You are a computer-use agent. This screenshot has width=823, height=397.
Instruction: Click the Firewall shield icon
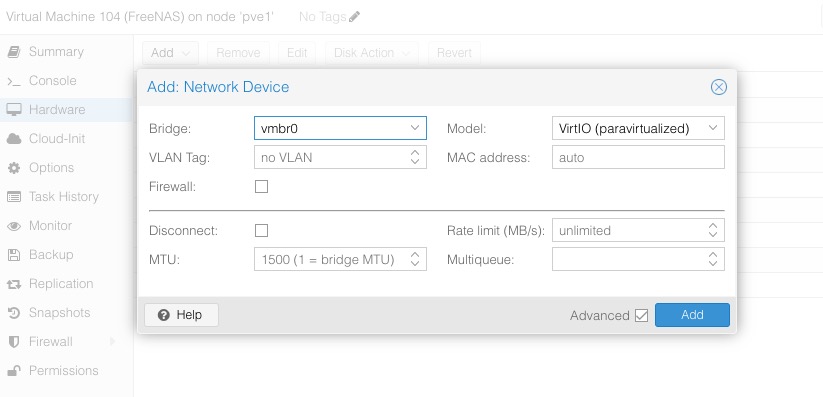[14, 342]
